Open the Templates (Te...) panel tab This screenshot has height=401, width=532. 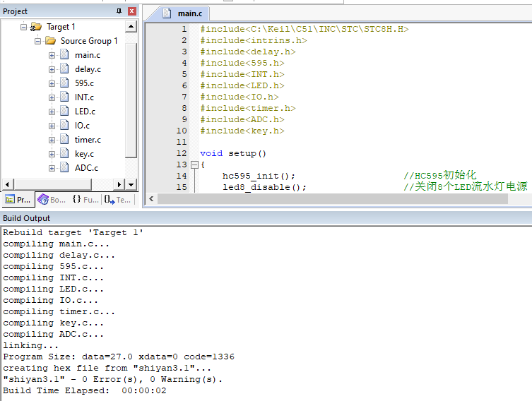click(x=117, y=200)
